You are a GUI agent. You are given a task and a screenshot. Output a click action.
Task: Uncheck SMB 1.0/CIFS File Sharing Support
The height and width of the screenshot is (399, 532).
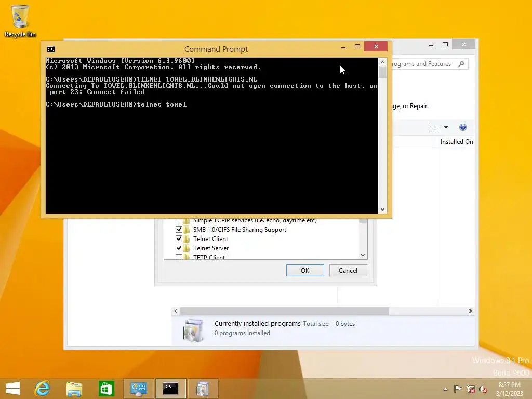point(179,230)
